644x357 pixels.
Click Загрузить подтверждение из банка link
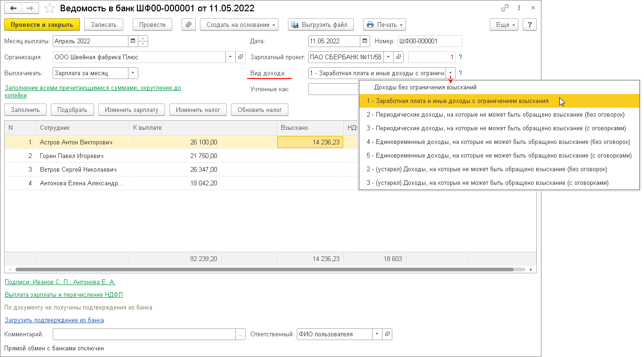[x=54, y=320]
